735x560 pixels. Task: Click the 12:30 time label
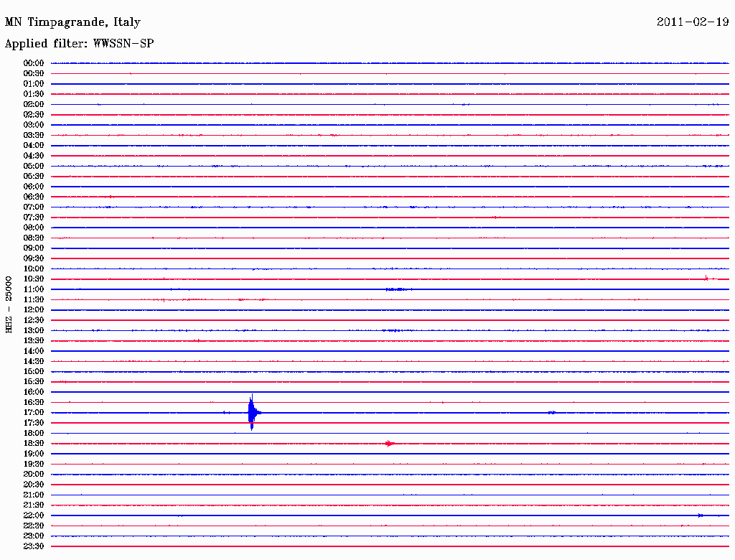pyautogui.click(x=34, y=320)
